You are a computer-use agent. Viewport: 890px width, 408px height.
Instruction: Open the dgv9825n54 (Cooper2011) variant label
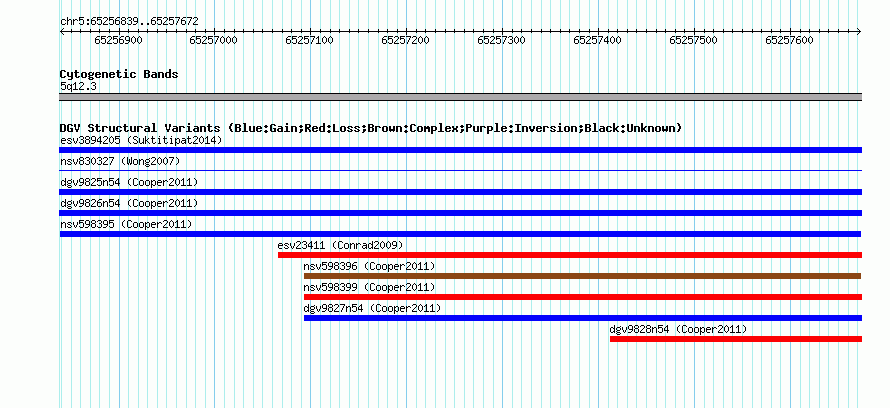click(x=129, y=182)
